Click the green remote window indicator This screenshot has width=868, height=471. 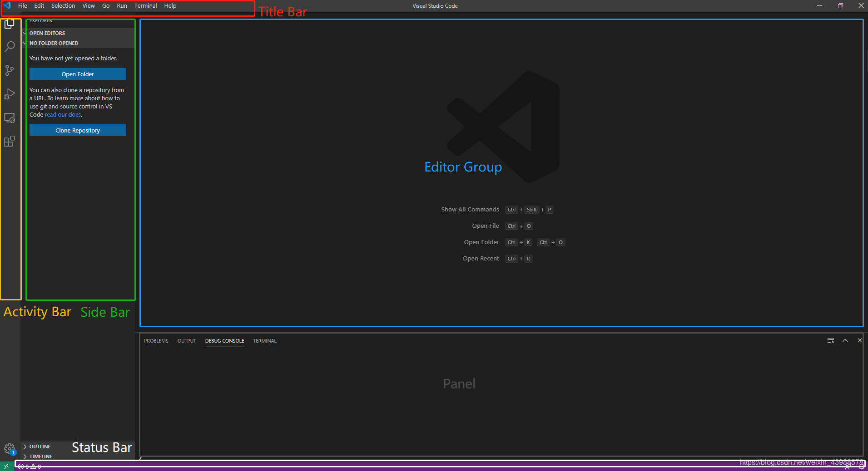pyautogui.click(x=6, y=466)
